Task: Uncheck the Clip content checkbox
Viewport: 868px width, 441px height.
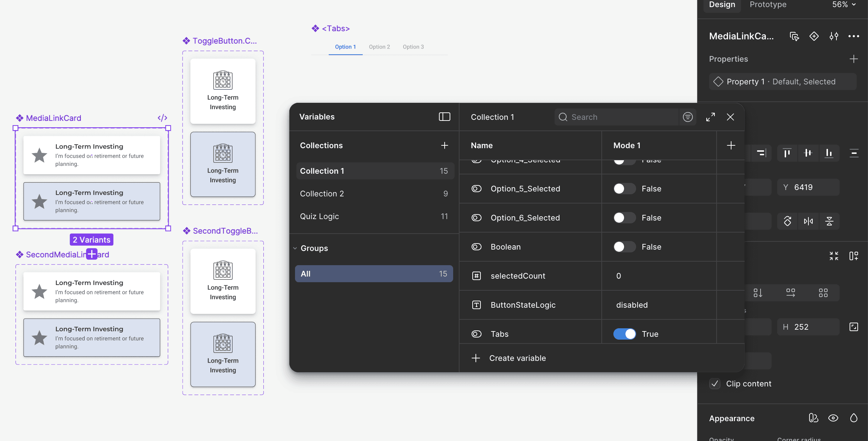Action: 715,384
